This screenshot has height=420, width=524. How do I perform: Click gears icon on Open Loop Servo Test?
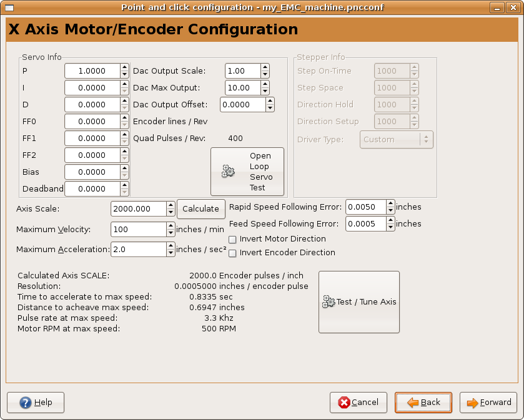228,171
